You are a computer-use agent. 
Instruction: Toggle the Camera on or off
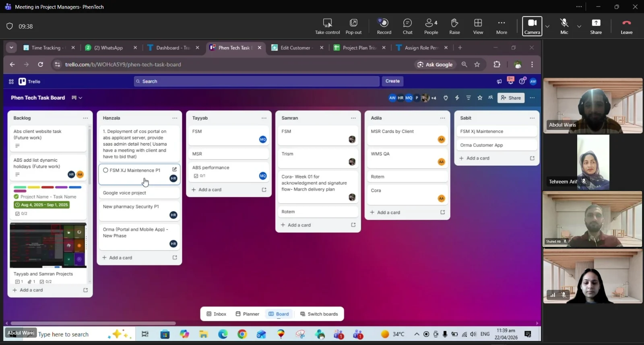pos(532,26)
